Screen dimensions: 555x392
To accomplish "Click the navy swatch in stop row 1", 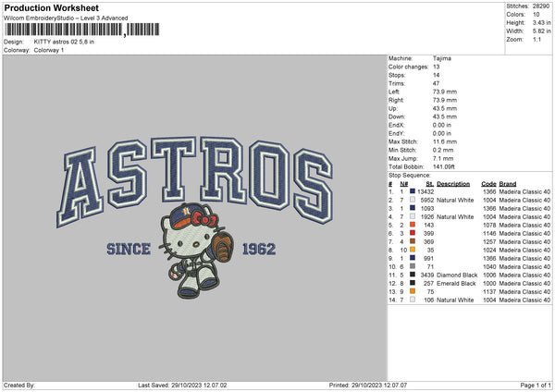I will coord(413,191).
